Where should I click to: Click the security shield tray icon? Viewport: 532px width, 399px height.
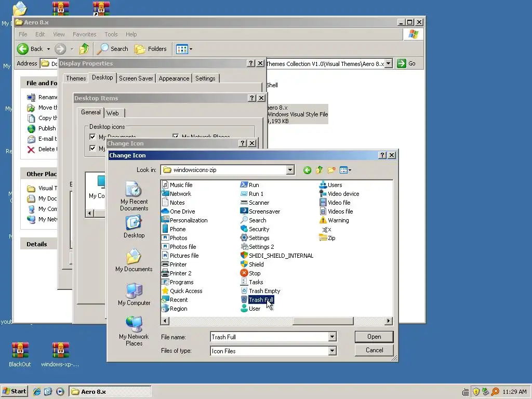tap(476, 392)
